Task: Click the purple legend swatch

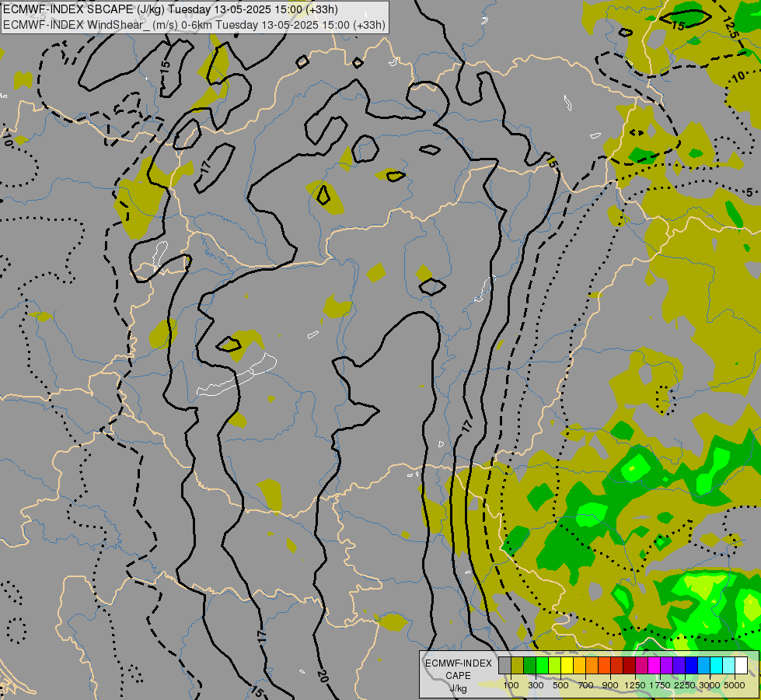Action: point(667,666)
